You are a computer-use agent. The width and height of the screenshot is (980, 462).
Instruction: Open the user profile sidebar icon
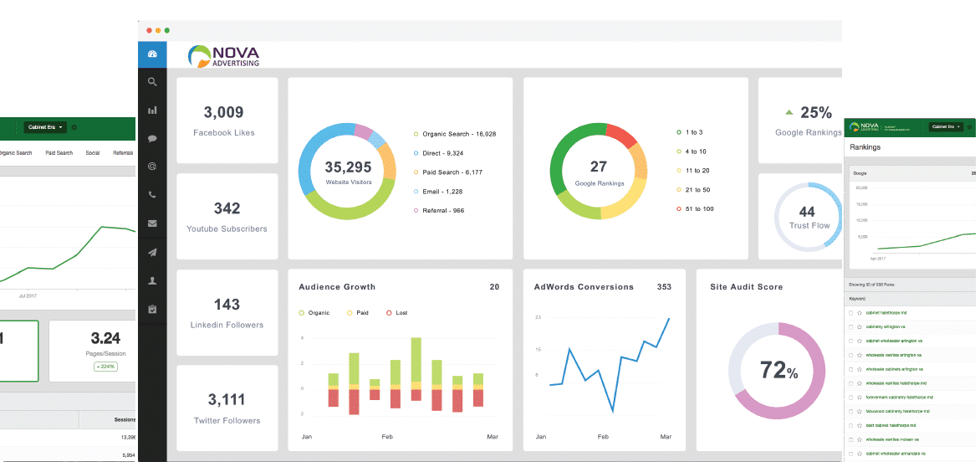[152, 281]
